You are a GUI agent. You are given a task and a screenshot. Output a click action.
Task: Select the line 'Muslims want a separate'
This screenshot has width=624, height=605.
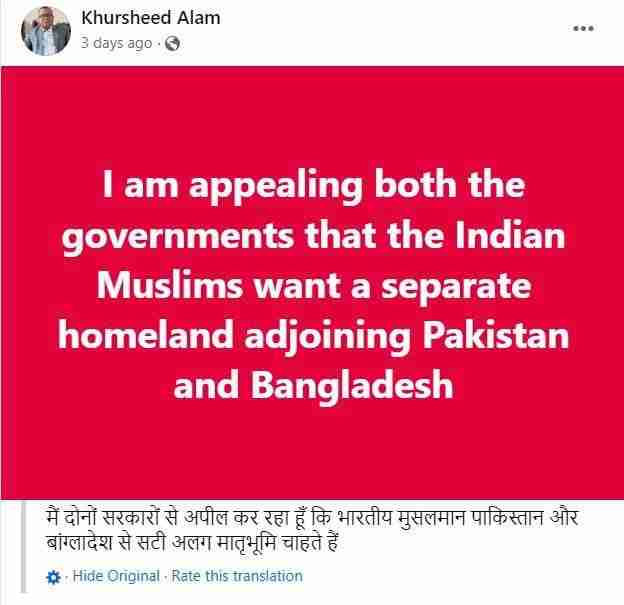point(314,286)
